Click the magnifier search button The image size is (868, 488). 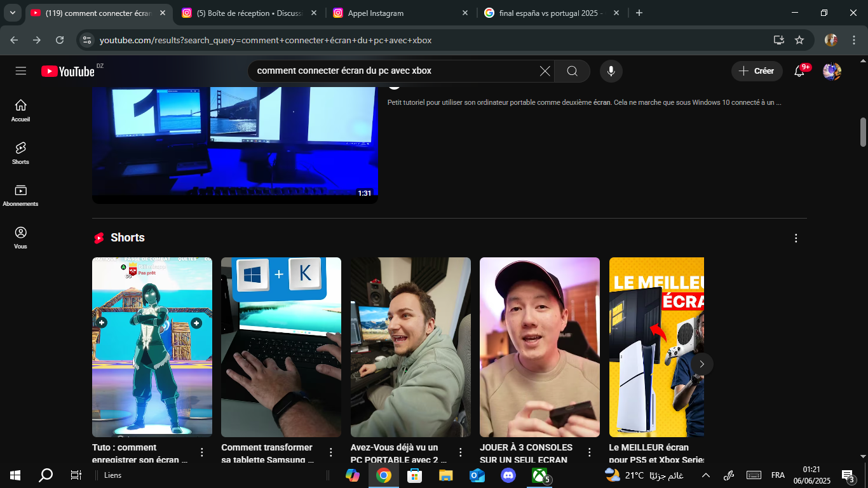572,71
